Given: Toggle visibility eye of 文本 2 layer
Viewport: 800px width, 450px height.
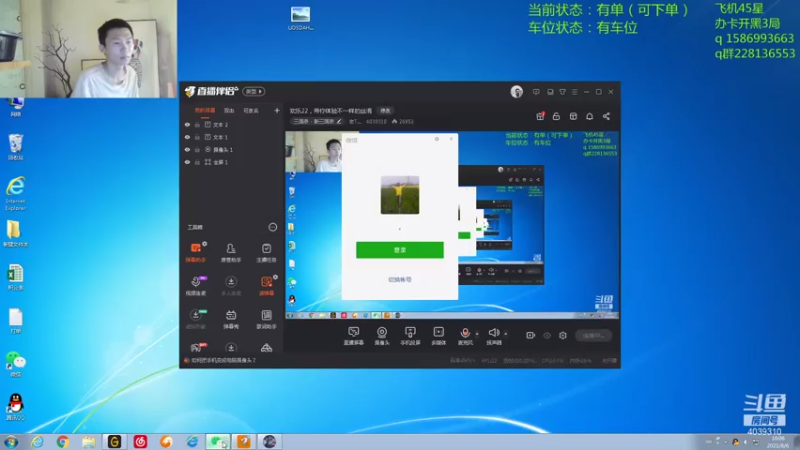Looking at the screenshot, I should (x=187, y=124).
